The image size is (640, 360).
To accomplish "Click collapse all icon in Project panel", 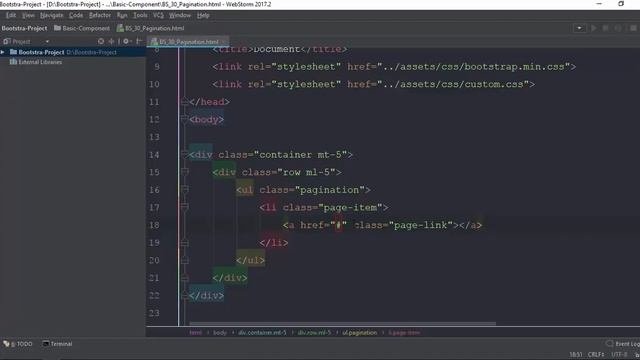I will (111, 41).
